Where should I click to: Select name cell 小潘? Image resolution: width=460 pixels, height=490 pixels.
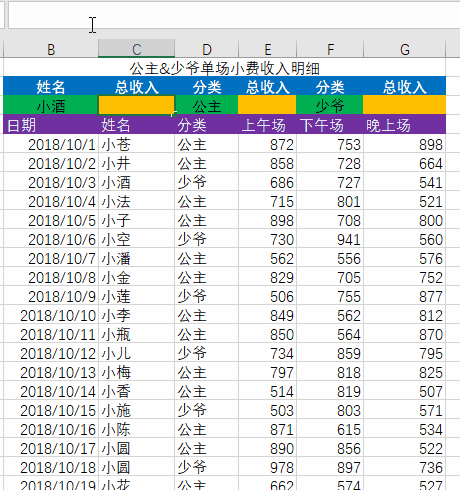click(x=136, y=257)
